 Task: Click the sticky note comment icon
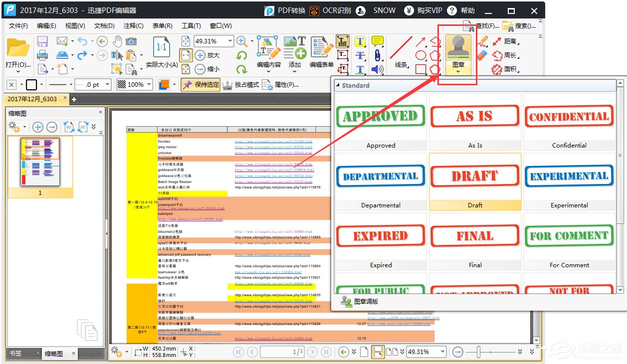pos(378,41)
